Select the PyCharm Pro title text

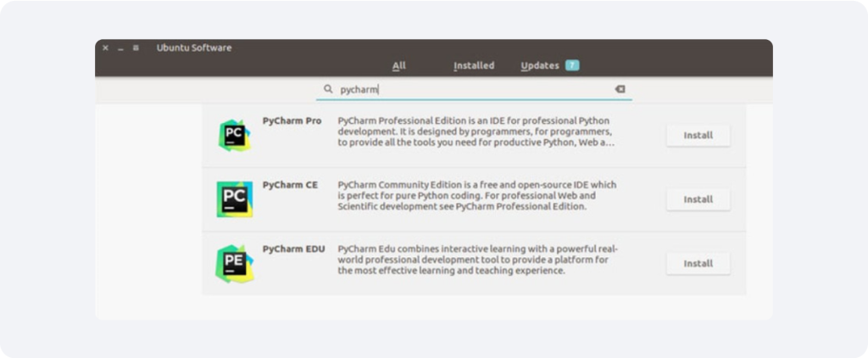(292, 120)
